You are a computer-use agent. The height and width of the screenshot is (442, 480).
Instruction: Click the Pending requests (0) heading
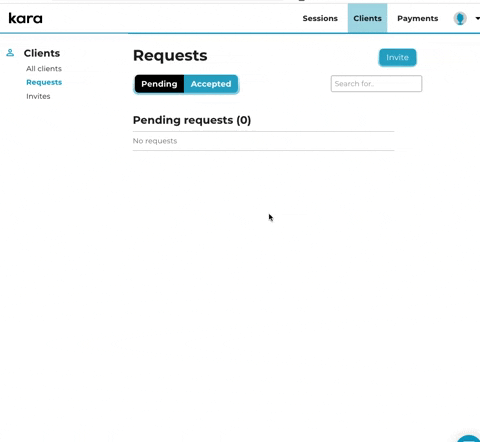[x=192, y=120]
